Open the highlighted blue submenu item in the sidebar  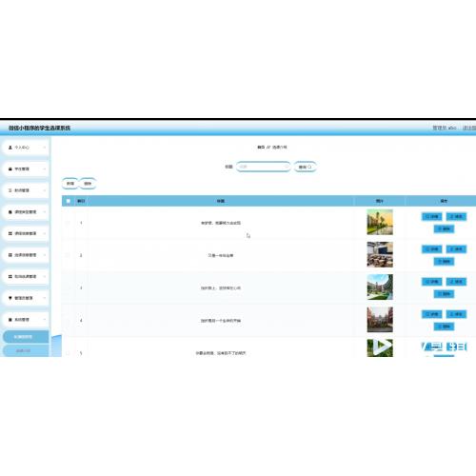(x=26, y=337)
